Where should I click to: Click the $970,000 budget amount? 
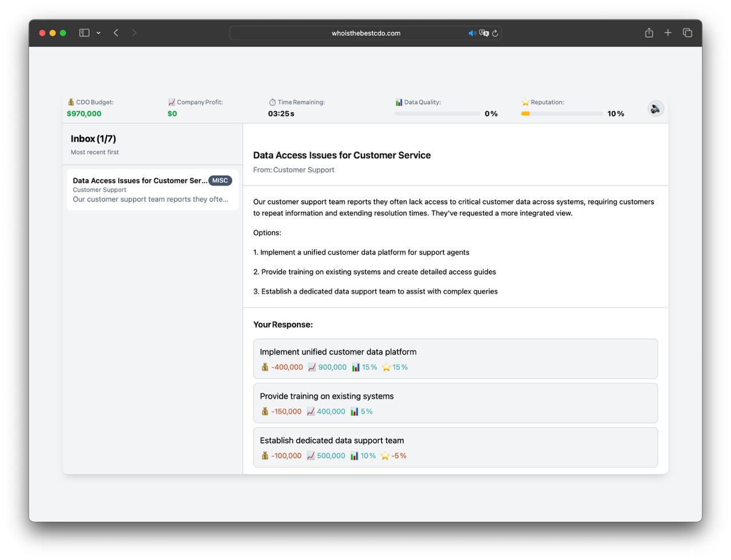pyautogui.click(x=84, y=114)
